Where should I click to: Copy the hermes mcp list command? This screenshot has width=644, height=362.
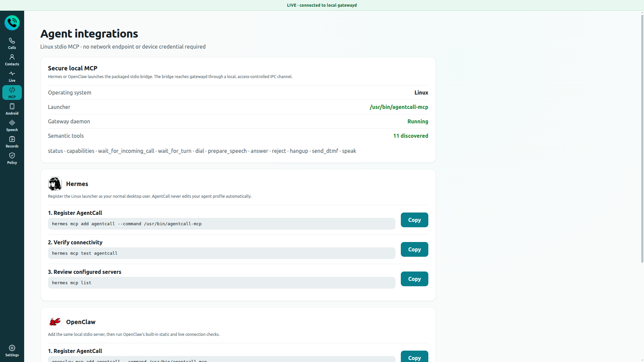pyautogui.click(x=415, y=279)
